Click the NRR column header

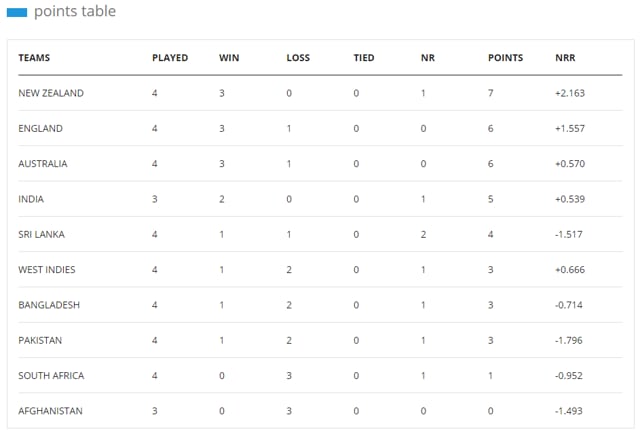[x=565, y=58]
